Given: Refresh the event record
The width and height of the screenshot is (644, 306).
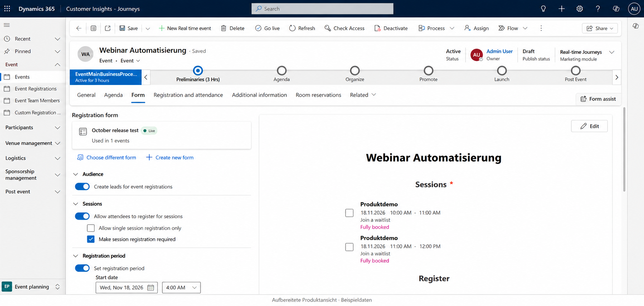Looking at the screenshot, I should tap(302, 28).
